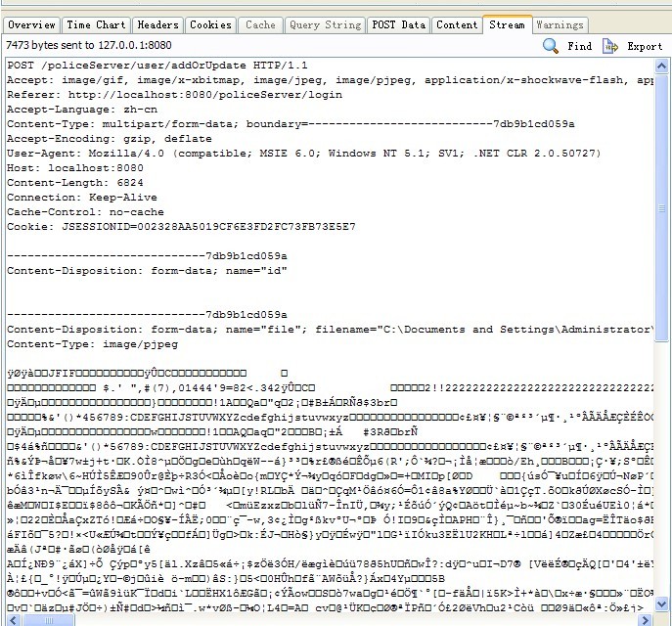Open the Warnings tab
This screenshot has width=672, height=626.
(x=560, y=24)
